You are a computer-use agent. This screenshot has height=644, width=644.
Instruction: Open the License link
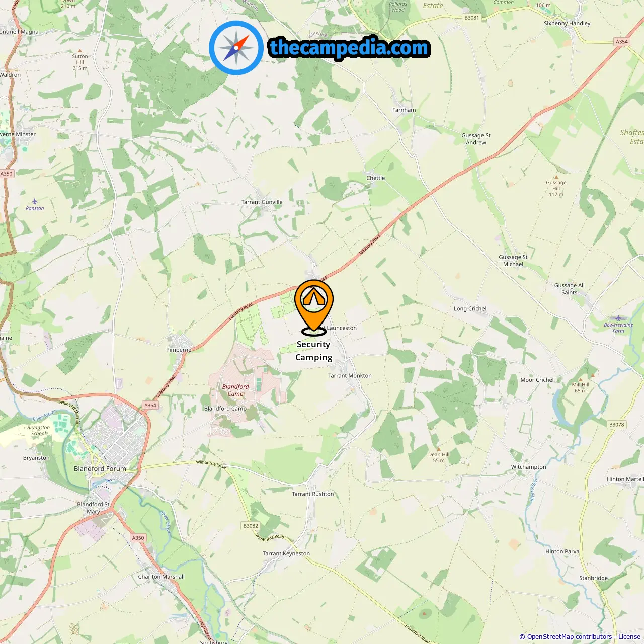(629, 636)
